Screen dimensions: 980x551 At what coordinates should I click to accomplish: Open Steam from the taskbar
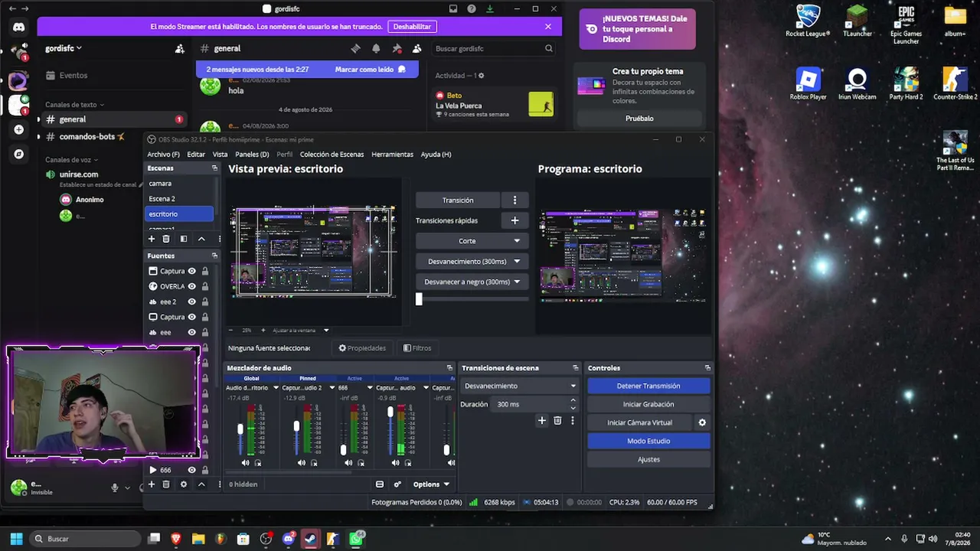click(310, 539)
